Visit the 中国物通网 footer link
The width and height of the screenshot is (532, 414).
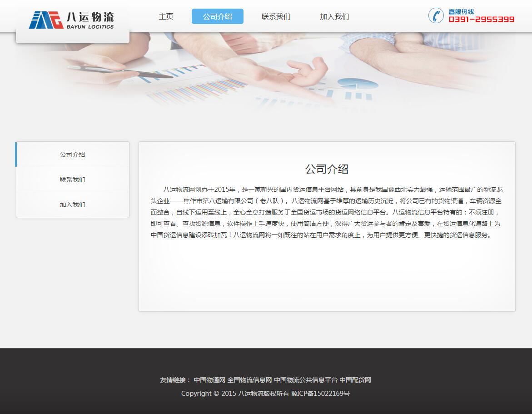tap(209, 380)
